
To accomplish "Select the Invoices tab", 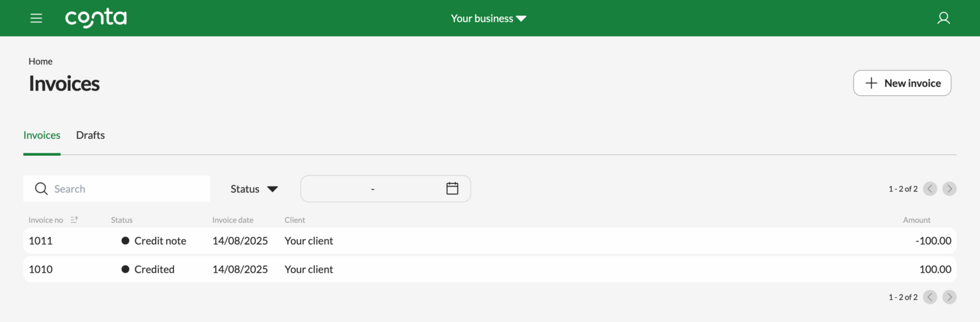I will (x=41, y=135).
